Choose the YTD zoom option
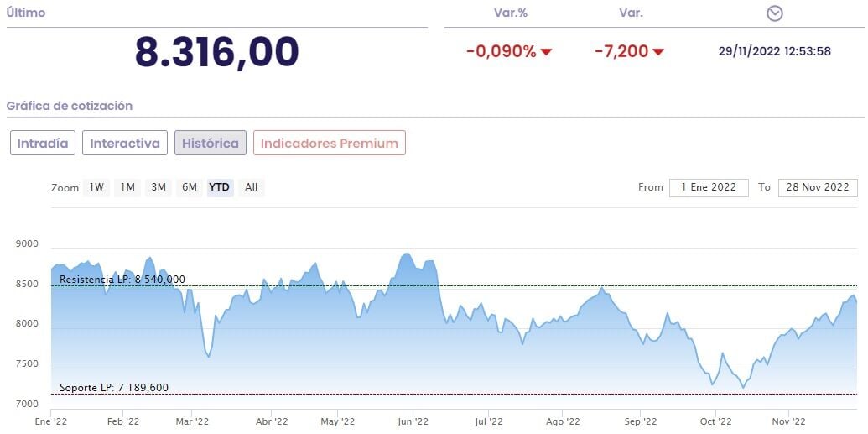The height and width of the screenshot is (434, 868). [x=220, y=187]
